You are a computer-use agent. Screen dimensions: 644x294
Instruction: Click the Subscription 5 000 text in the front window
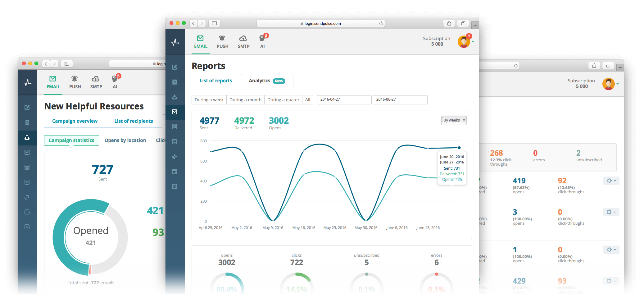click(437, 41)
